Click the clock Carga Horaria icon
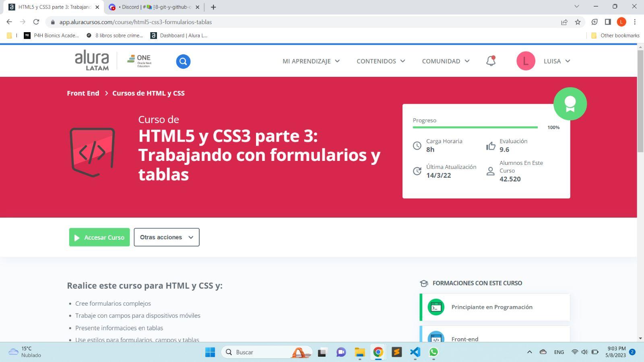This screenshot has height=362, width=644. click(417, 146)
